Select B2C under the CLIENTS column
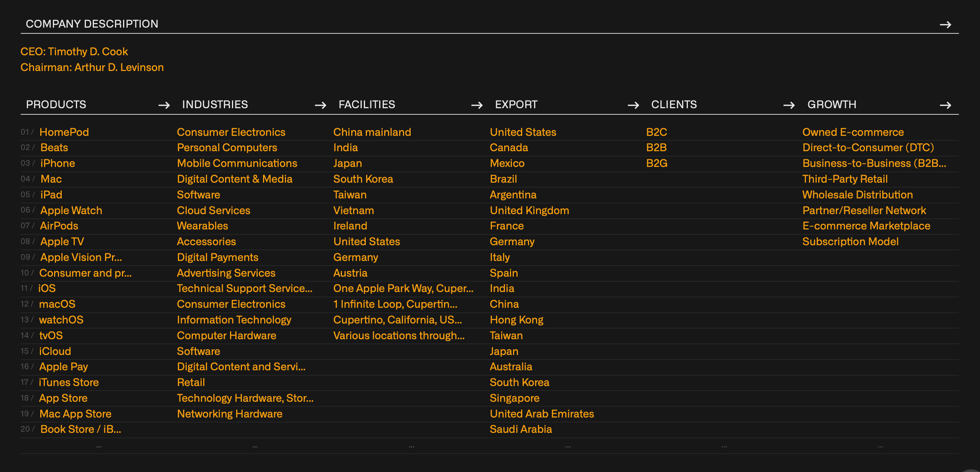 pos(656,132)
